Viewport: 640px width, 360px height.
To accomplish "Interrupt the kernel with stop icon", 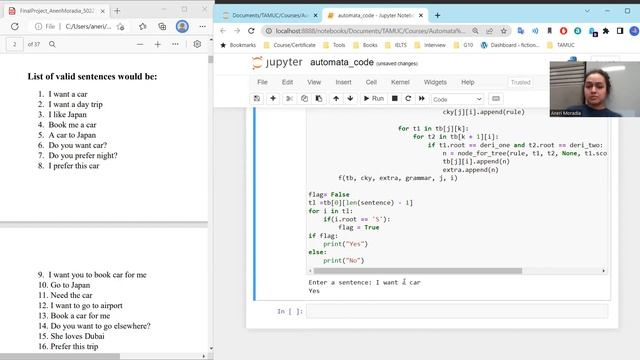I will [x=395, y=98].
